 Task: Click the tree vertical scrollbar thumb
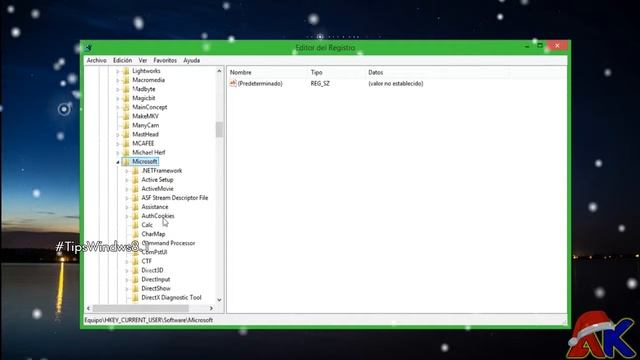coord(219,129)
